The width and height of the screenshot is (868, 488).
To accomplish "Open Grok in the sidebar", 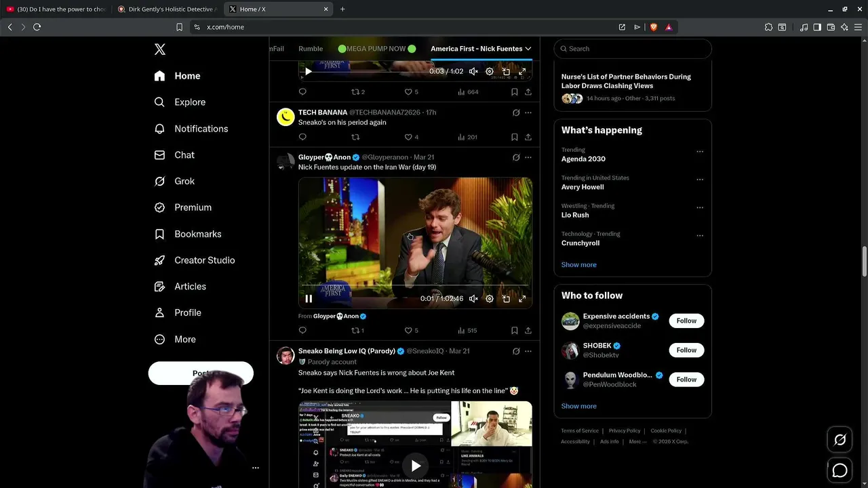I will point(174,181).
